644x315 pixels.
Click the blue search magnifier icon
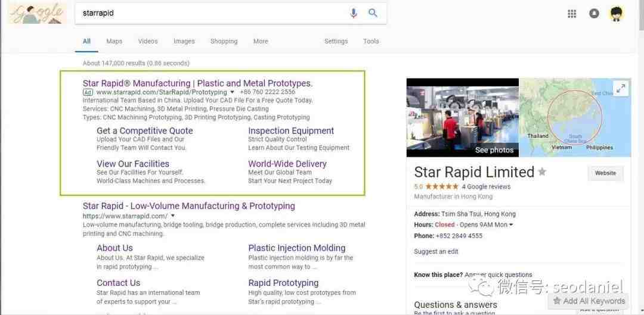pos(373,13)
